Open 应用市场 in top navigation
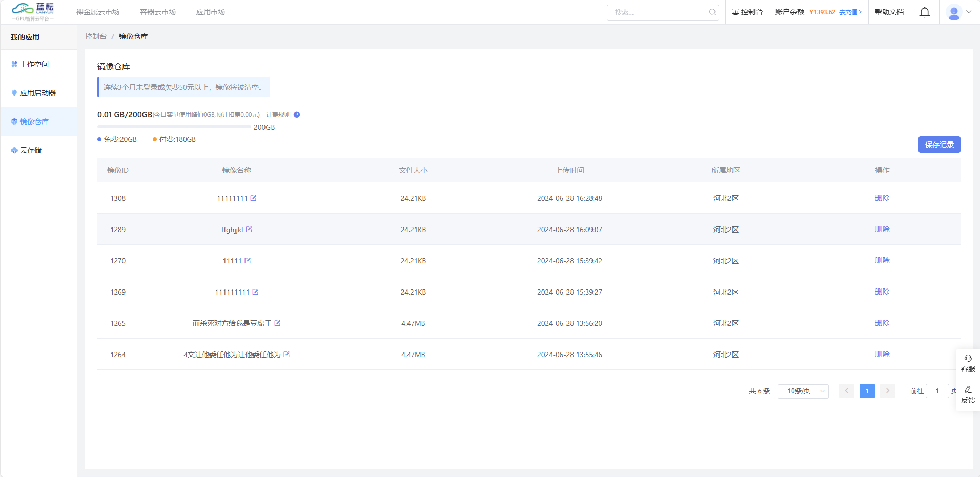This screenshot has height=477, width=980. pyautogui.click(x=211, y=12)
